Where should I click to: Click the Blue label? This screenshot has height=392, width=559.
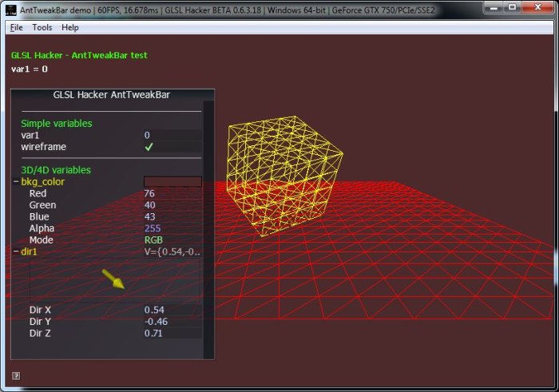[39, 216]
